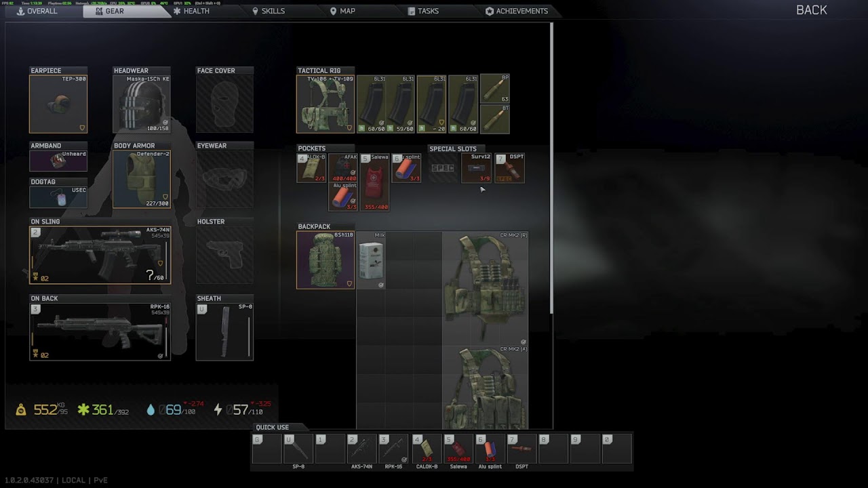Open the Tasks tab

(424, 11)
